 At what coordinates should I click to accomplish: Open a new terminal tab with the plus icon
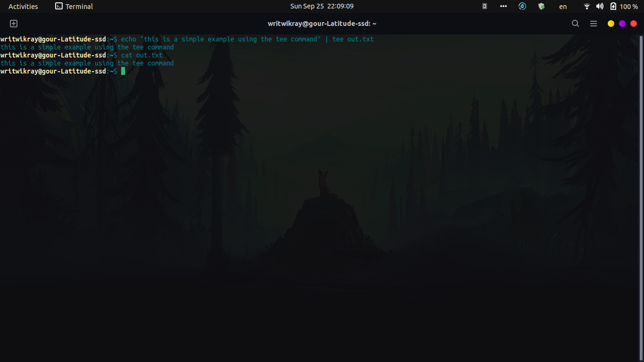(14, 23)
